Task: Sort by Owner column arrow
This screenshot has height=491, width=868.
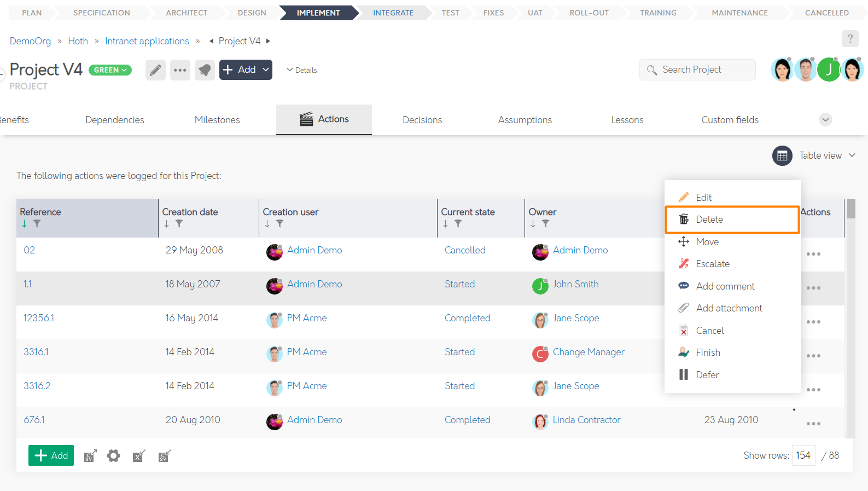Action: pos(533,224)
